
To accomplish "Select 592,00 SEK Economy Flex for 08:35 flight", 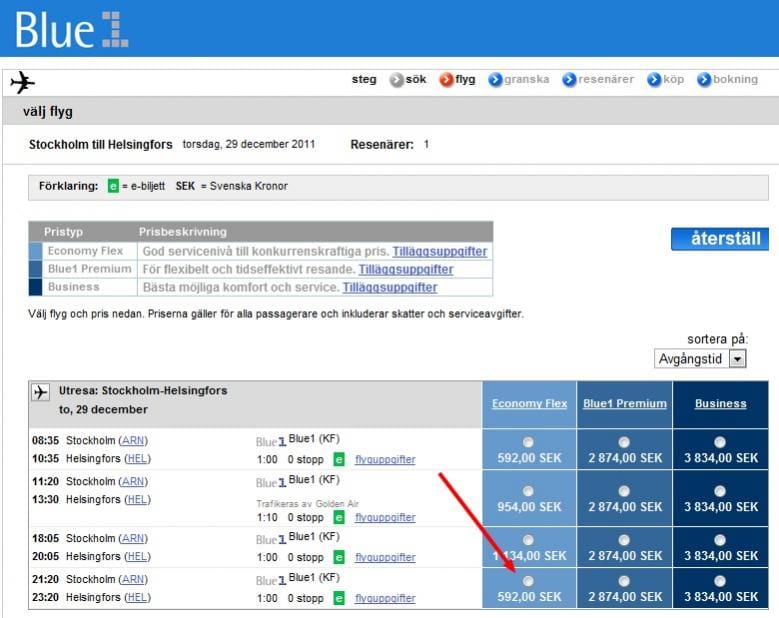I will [x=528, y=442].
